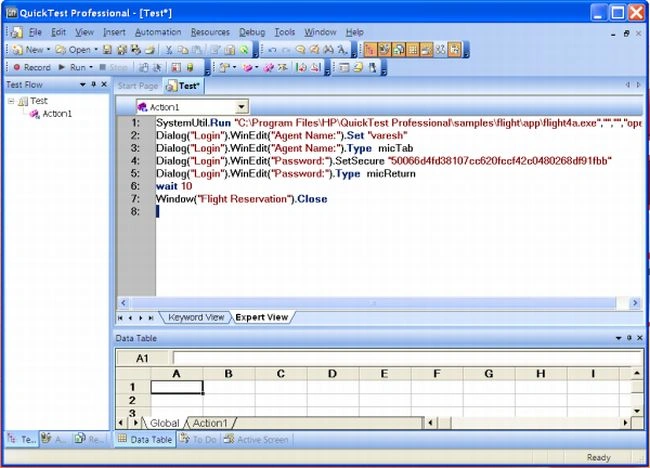The image size is (650, 468).
Task: Click the Check Syntax icon in Tools toolbar
Action: (359, 67)
